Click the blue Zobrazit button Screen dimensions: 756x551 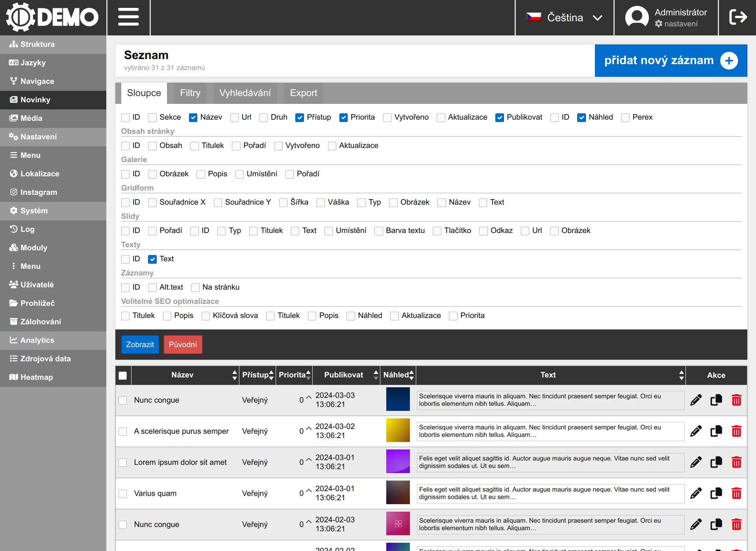click(x=140, y=344)
